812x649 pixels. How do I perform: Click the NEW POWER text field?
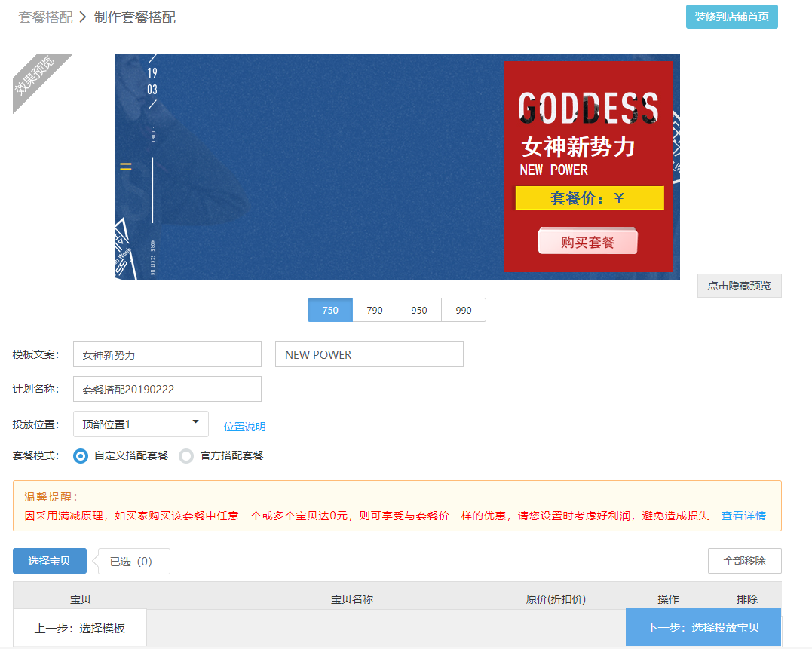[x=369, y=354]
